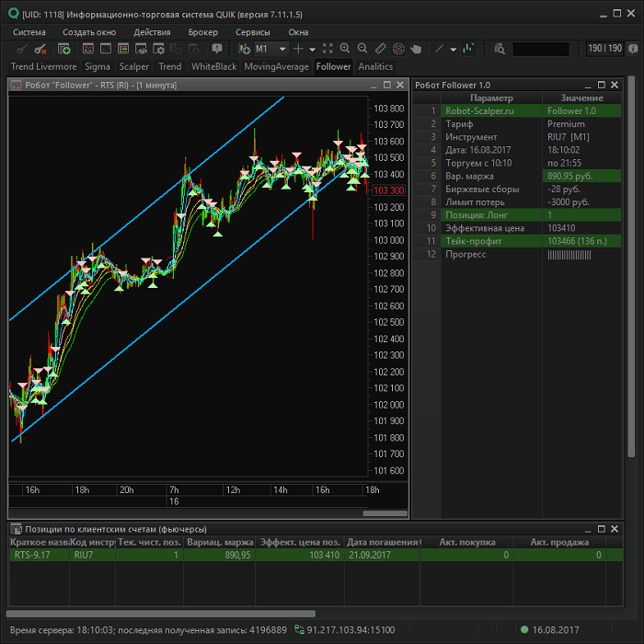Click the Параметр column header
The width and height of the screenshot is (644, 644).
[491, 98]
